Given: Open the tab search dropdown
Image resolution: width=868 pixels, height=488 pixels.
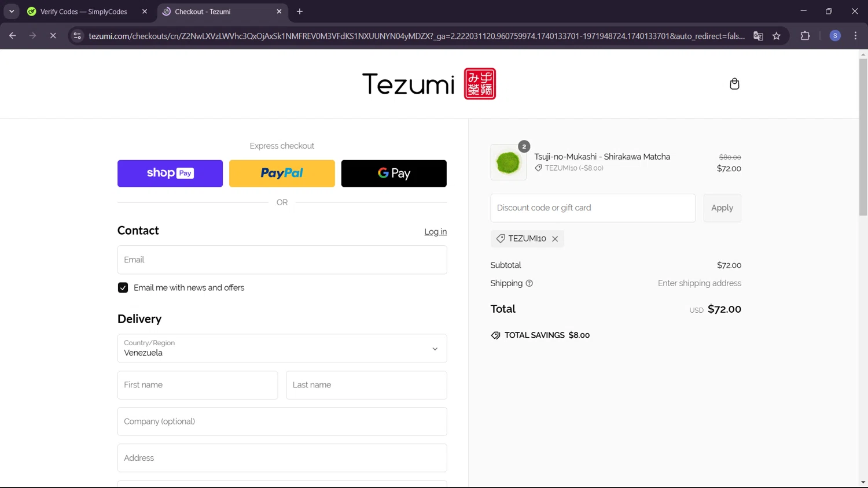Looking at the screenshot, I should (12, 12).
